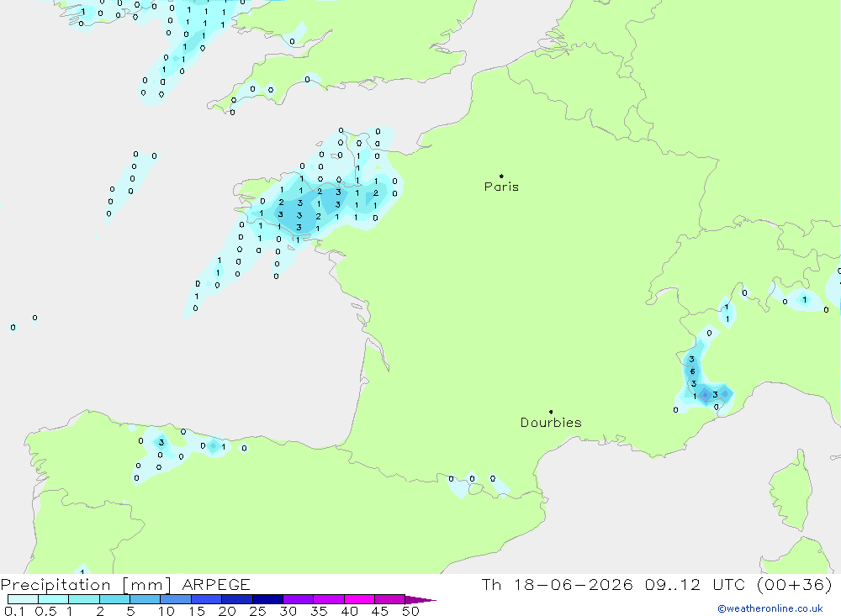Click the Dourbies city label
Screen dimensions: 841x616
click(551, 423)
